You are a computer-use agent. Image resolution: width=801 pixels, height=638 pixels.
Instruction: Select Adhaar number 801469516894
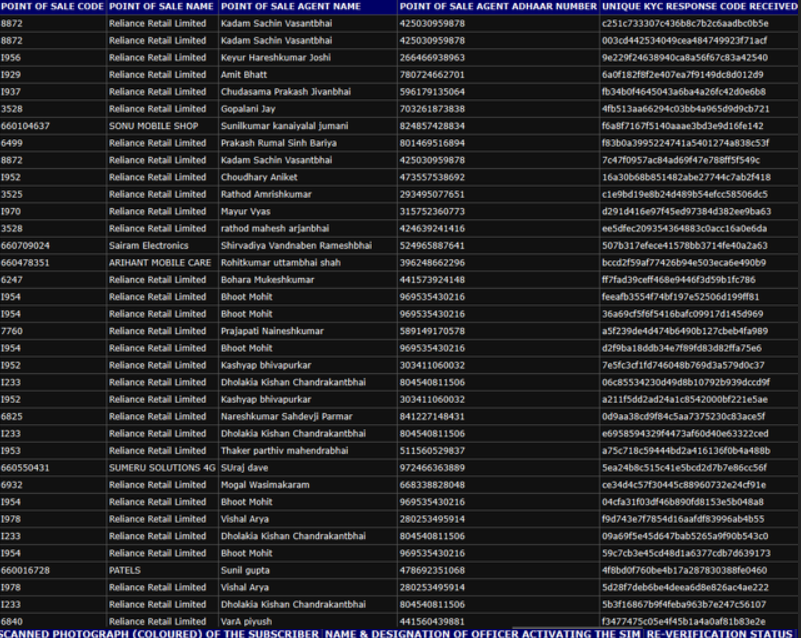432,143
